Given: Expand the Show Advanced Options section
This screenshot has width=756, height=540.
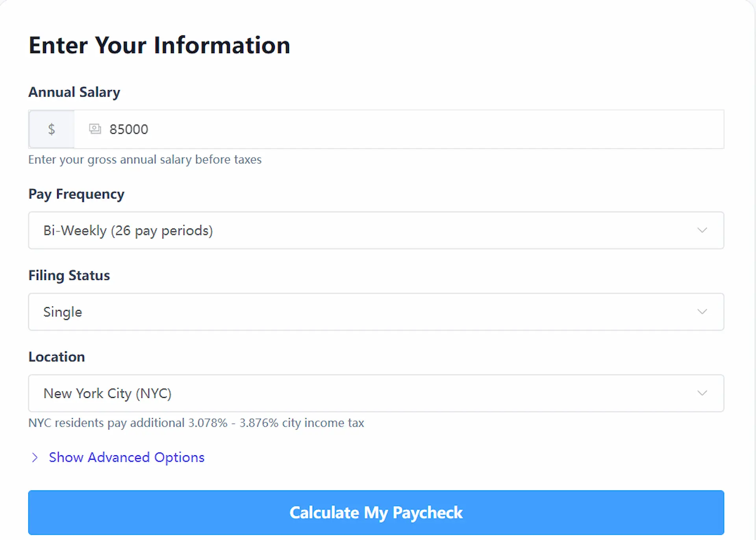Looking at the screenshot, I should pos(126,457).
